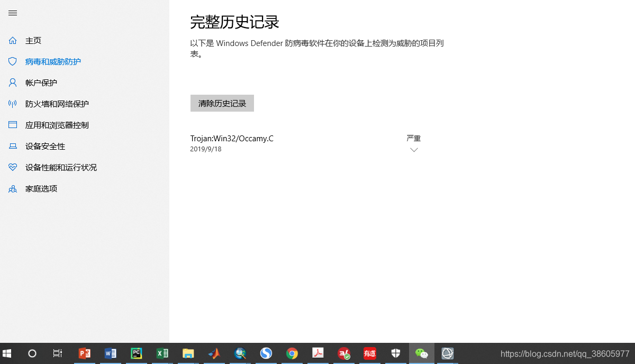The width and height of the screenshot is (635, 364).
Task: Click the person icon for 帐户保护
Action: point(12,83)
